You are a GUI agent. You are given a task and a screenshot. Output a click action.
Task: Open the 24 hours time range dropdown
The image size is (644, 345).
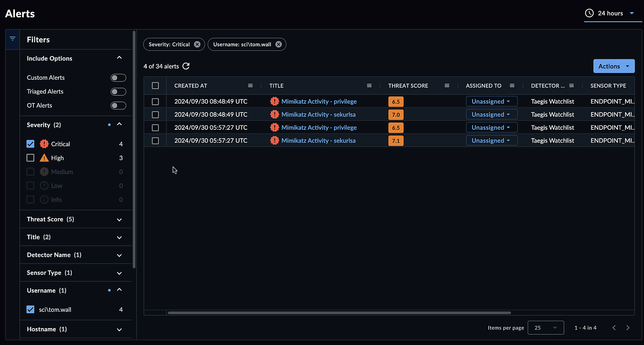[613, 13]
